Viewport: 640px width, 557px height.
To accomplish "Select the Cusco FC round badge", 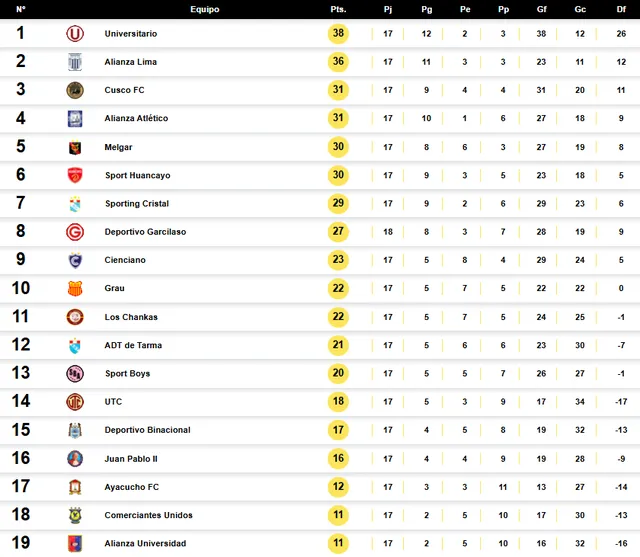I will [x=75, y=90].
